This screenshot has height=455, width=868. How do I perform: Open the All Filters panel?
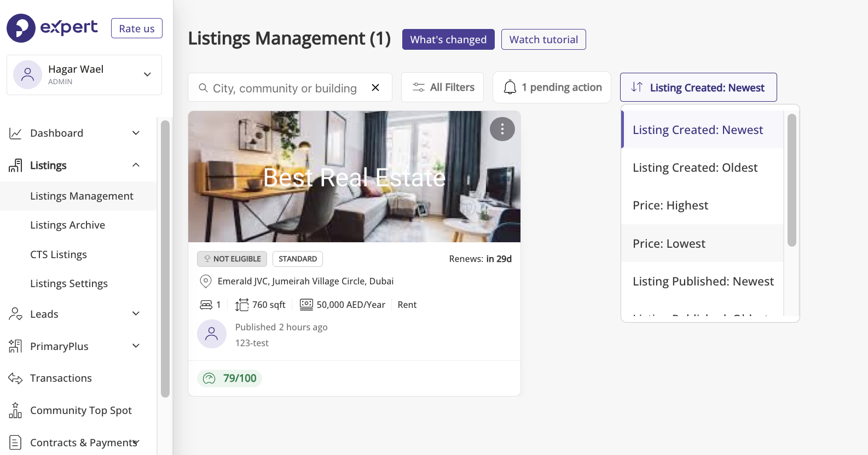(x=442, y=87)
